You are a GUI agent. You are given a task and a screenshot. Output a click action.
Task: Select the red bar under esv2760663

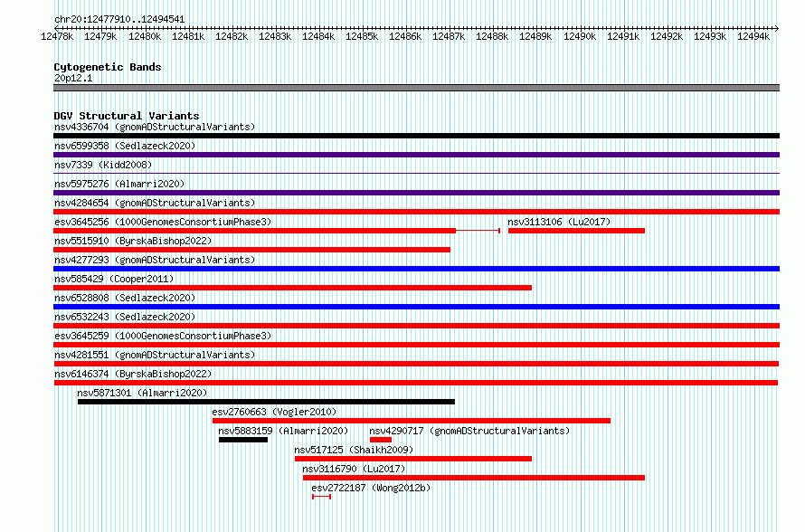tap(412, 421)
